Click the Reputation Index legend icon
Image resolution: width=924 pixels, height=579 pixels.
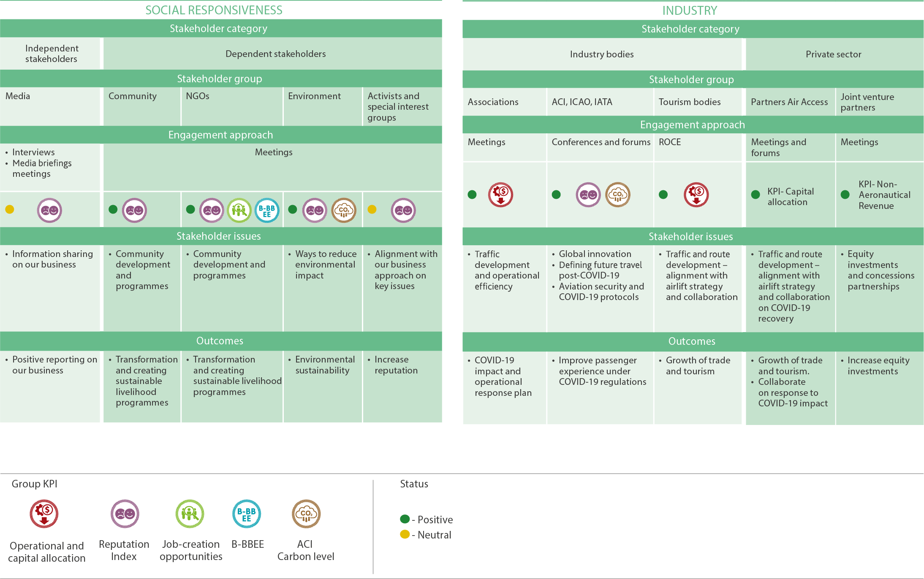(125, 514)
